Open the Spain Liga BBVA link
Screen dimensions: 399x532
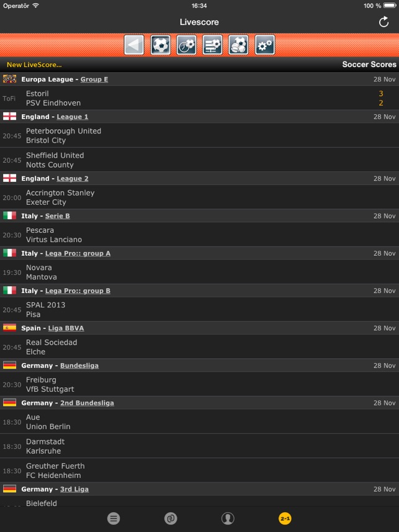click(x=66, y=328)
